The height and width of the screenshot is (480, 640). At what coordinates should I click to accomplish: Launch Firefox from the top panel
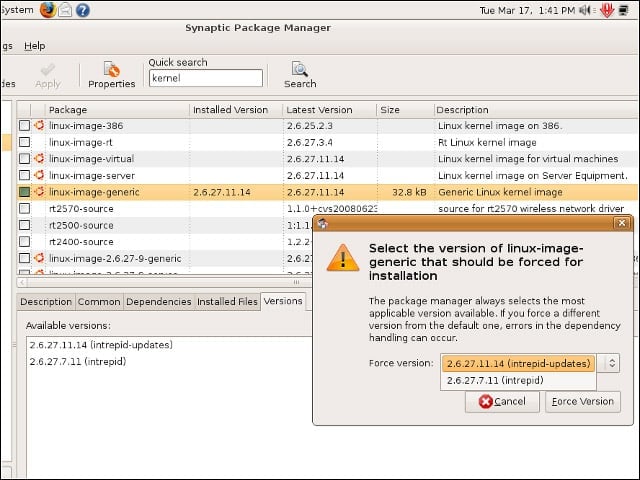point(48,10)
